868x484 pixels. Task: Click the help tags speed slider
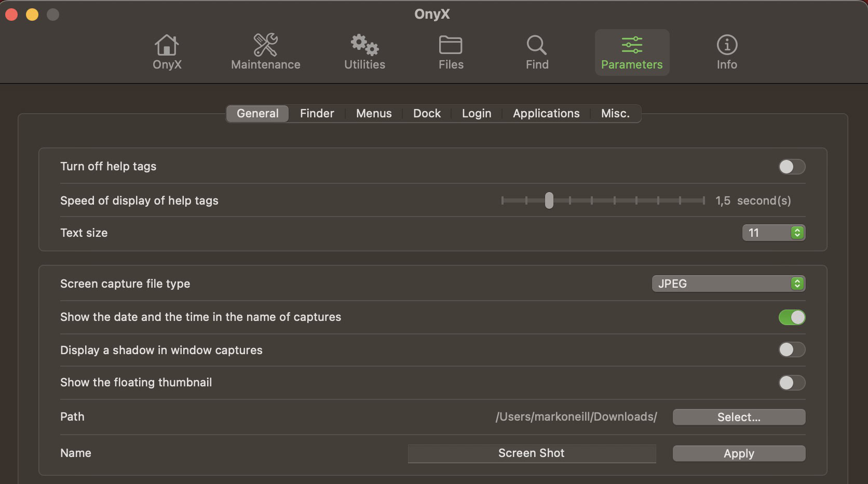click(x=549, y=200)
